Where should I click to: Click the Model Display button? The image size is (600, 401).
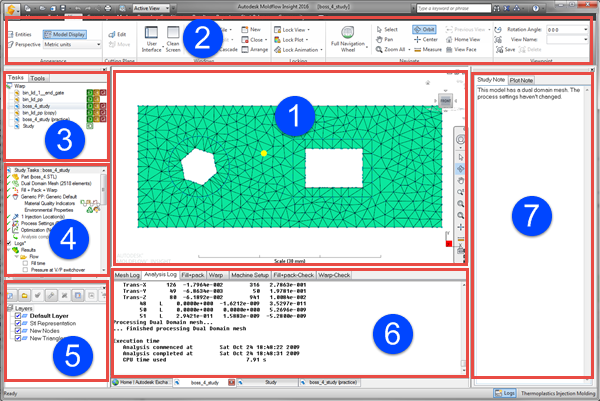coord(65,34)
